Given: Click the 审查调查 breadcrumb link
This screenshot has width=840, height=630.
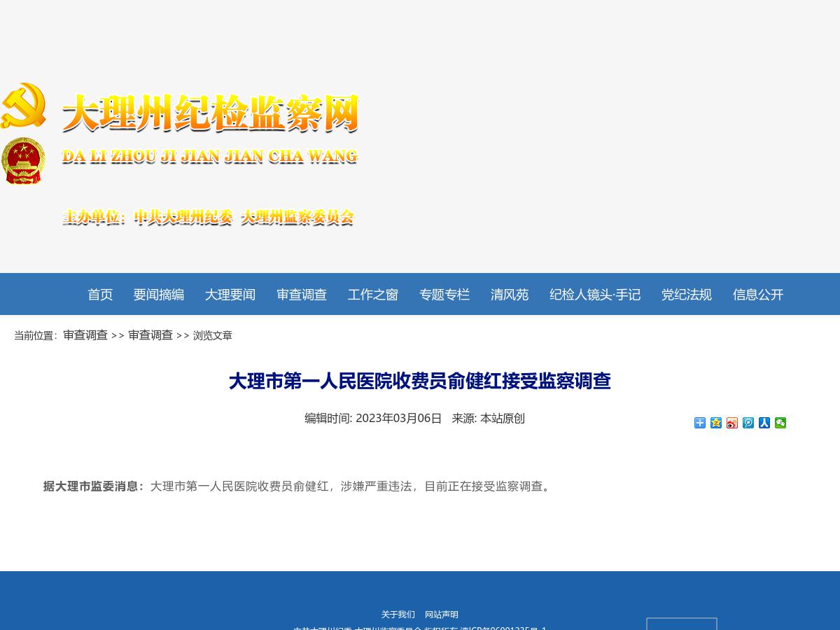Looking at the screenshot, I should (x=85, y=335).
